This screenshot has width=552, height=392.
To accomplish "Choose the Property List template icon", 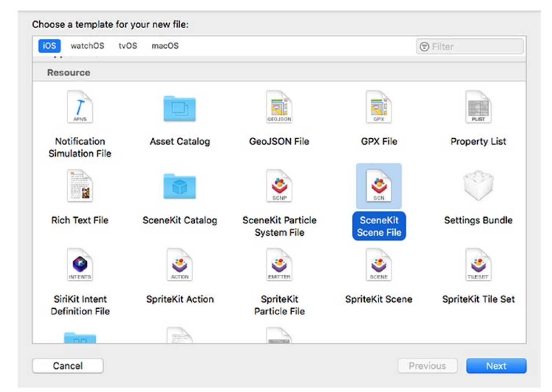I will click(x=478, y=107).
